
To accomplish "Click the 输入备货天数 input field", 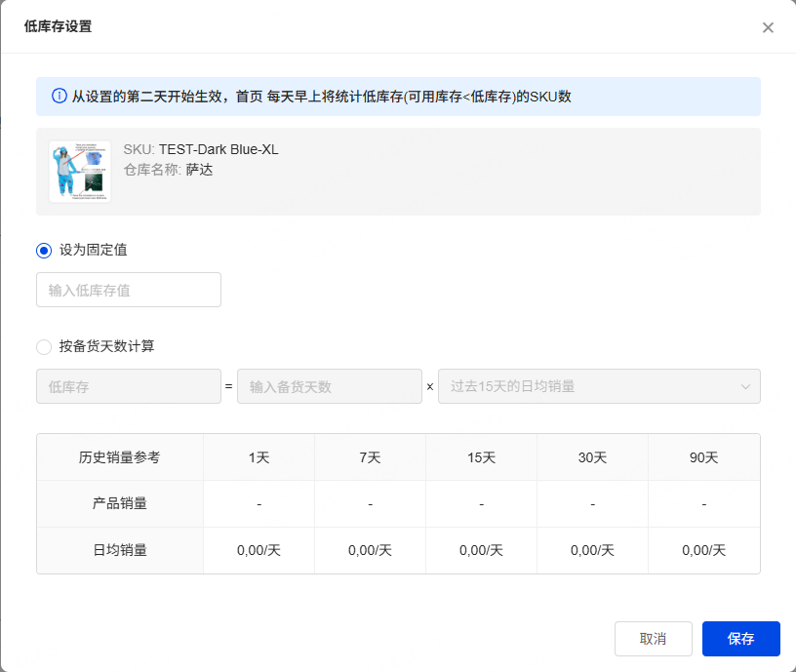I will tap(329, 386).
